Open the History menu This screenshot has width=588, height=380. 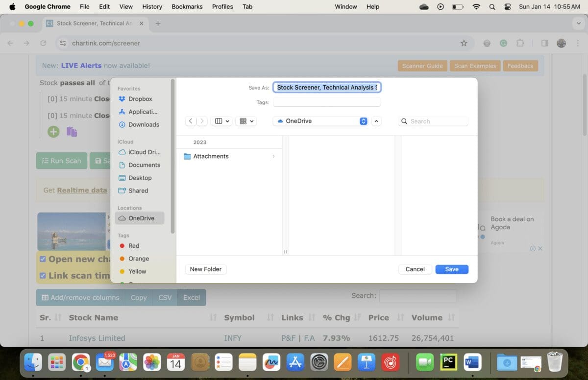tap(152, 6)
